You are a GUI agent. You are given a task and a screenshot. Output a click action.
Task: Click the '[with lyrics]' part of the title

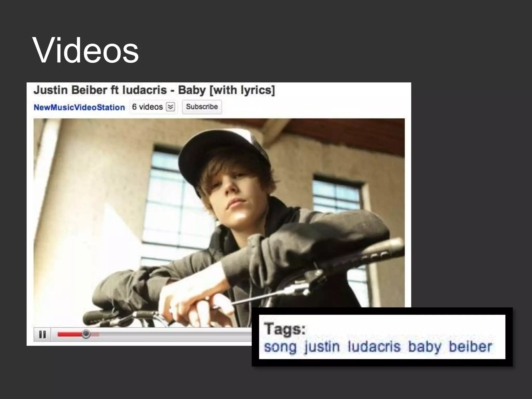click(242, 90)
